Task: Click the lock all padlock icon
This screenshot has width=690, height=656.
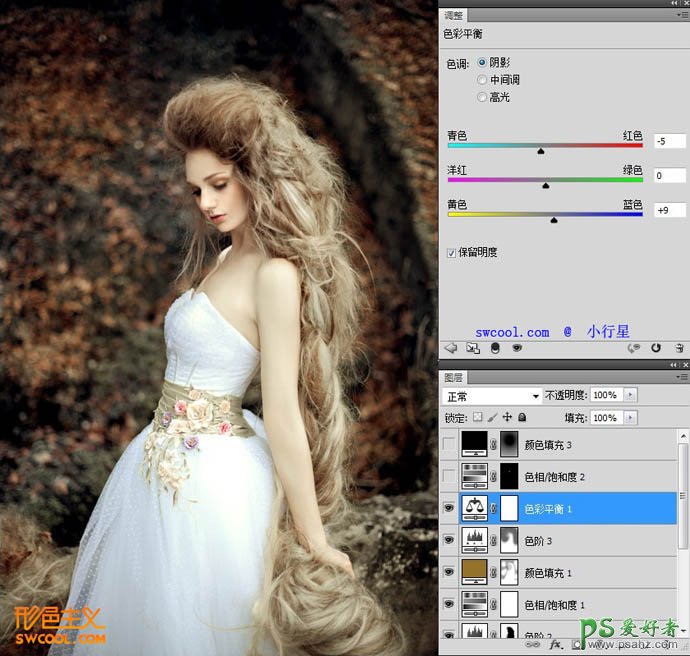Action: tap(523, 417)
